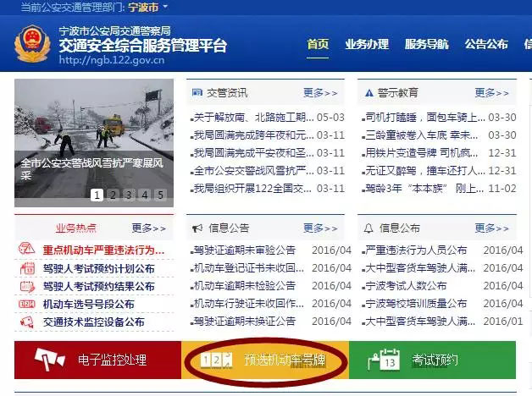Show carousel slide 4
The height and width of the screenshot is (396, 532).
coord(145,195)
